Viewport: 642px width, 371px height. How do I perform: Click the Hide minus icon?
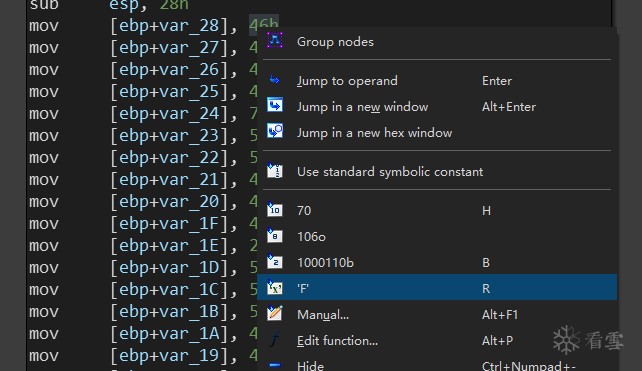pos(275,364)
